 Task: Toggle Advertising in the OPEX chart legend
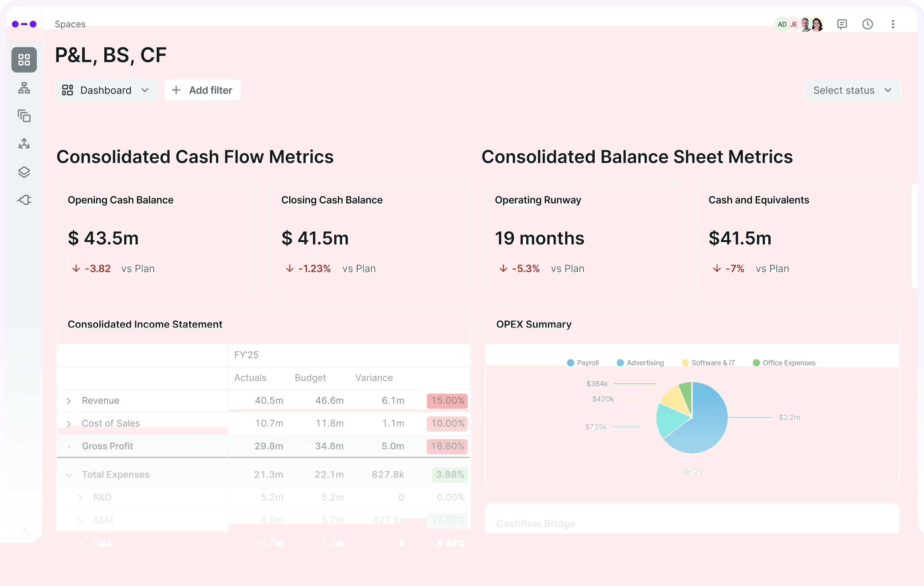(640, 362)
